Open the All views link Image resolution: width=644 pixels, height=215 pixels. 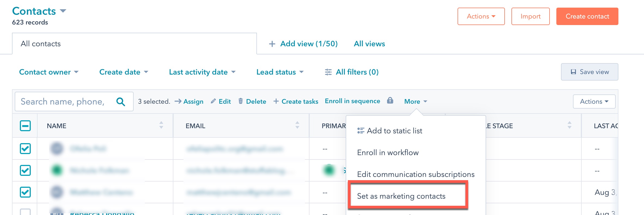point(369,44)
